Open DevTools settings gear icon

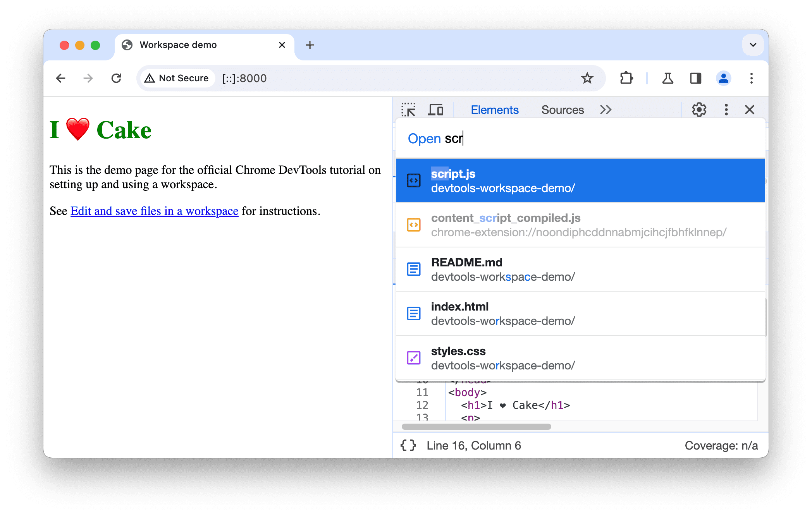coord(699,109)
